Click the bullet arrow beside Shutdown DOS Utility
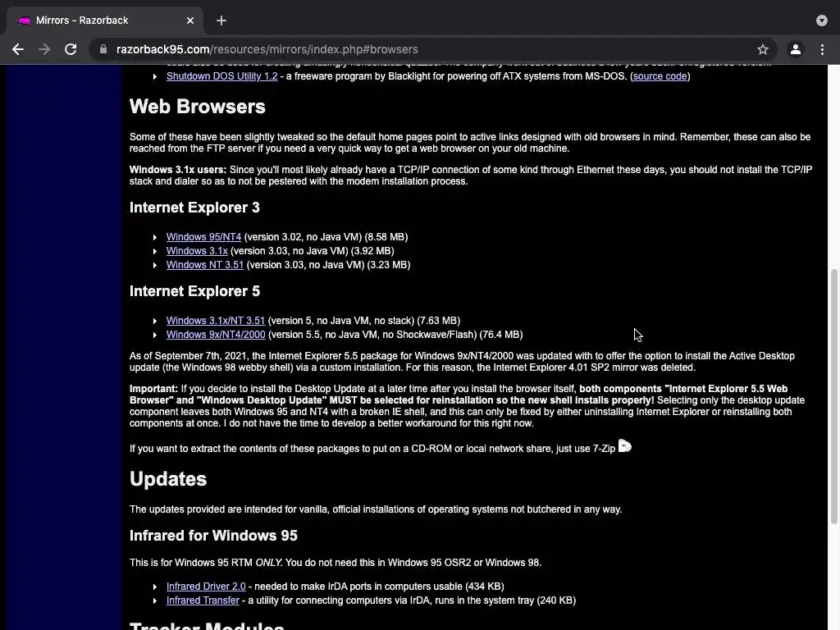 [155, 76]
